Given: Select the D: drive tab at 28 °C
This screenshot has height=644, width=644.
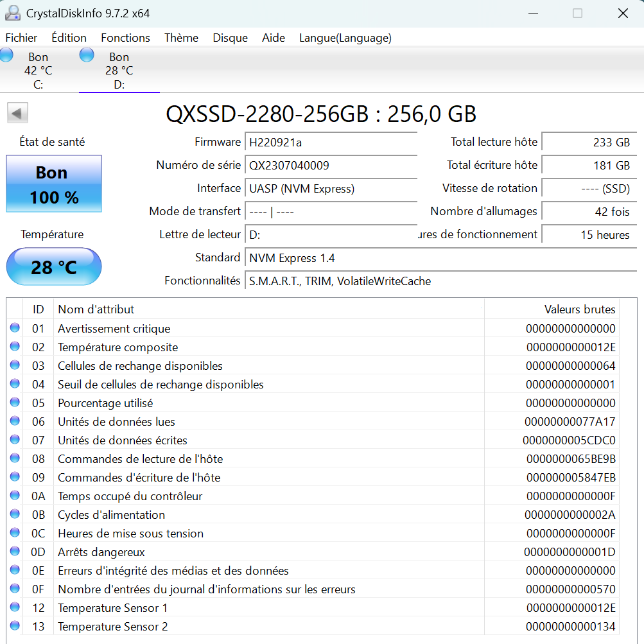Looking at the screenshot, I should [119, 70].
